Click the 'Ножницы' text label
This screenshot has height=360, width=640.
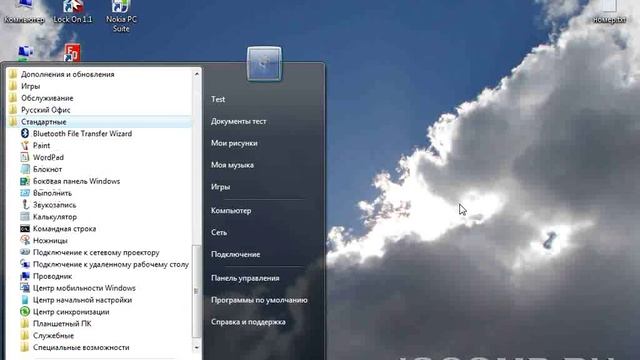50,240
